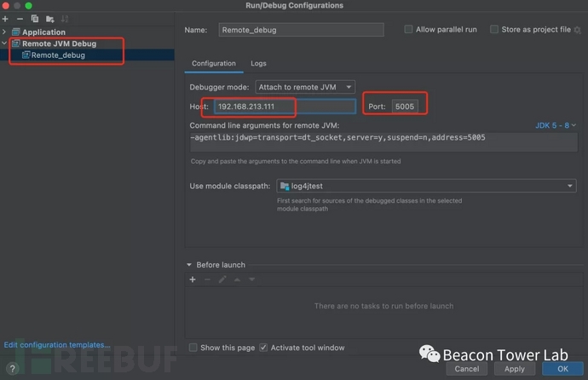The height and width of the screenshot is (380, 588).
Task: Edit Before launch task pencil icon
Action: coord(222,279)
